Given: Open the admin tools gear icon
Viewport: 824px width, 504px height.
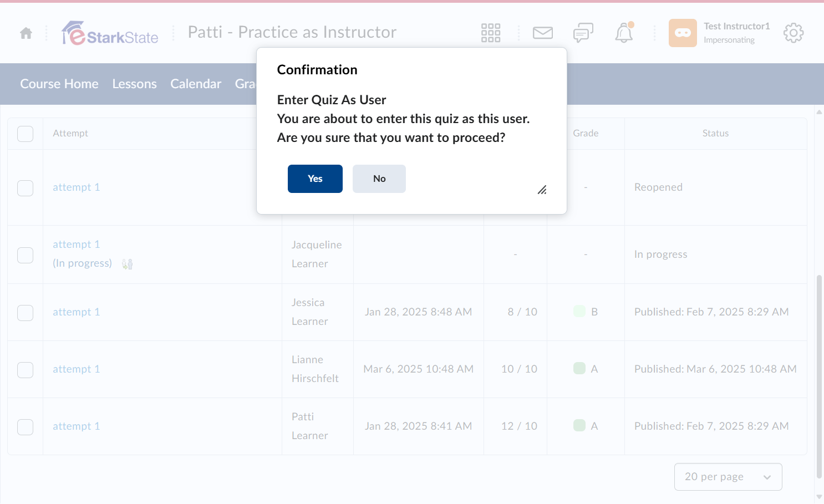Looking at the screenshot, I should 794,33.
